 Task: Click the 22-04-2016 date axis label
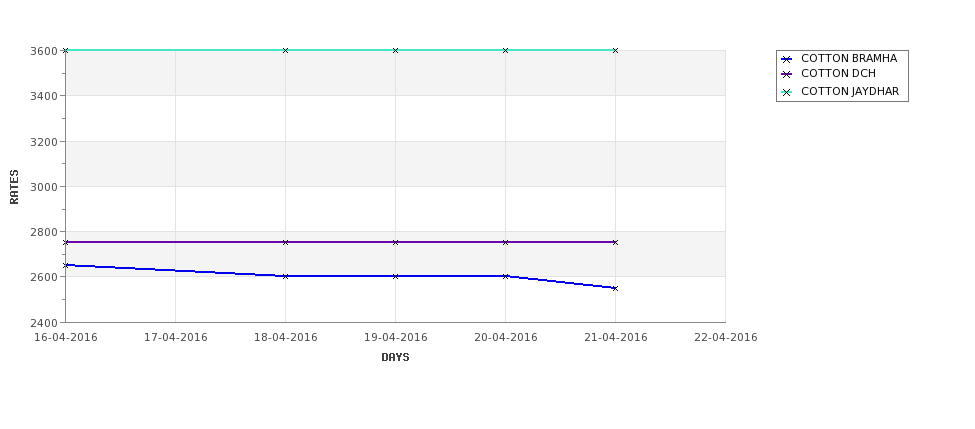[726, 338]
